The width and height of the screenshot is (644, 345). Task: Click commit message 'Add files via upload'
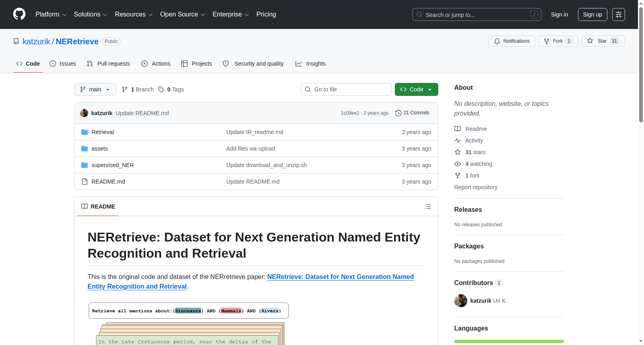(251, 149)
